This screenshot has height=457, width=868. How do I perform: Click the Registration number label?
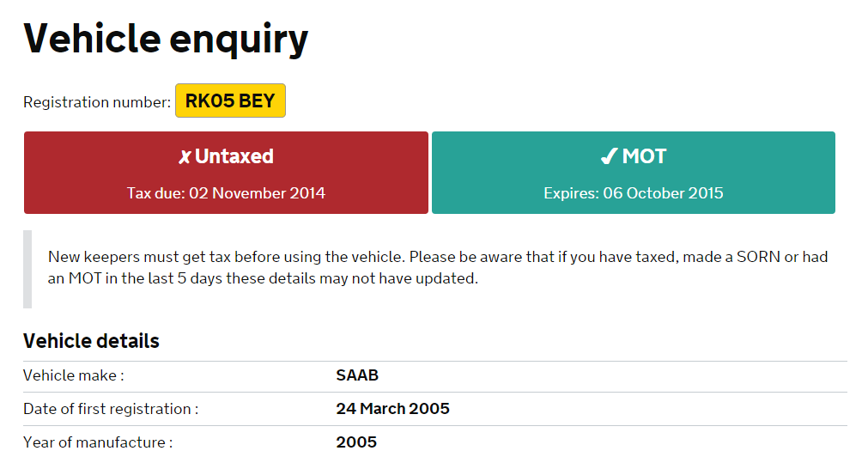coord(97,102)
